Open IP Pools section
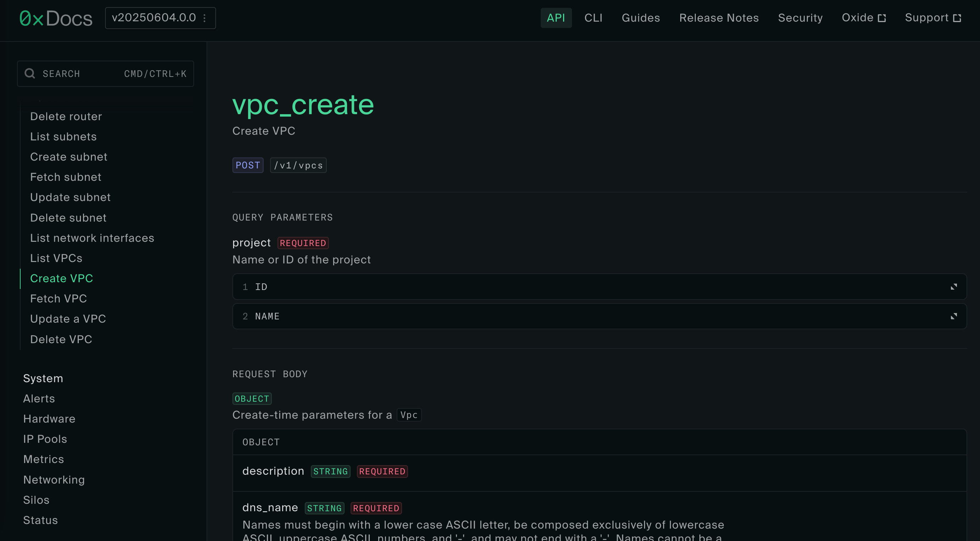The width and height of the screenshot is (980, 541). click(45, 439)
